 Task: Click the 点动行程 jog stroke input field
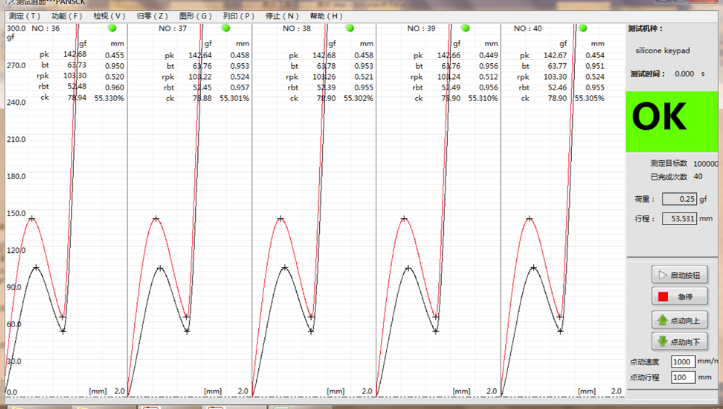point(684,377)
